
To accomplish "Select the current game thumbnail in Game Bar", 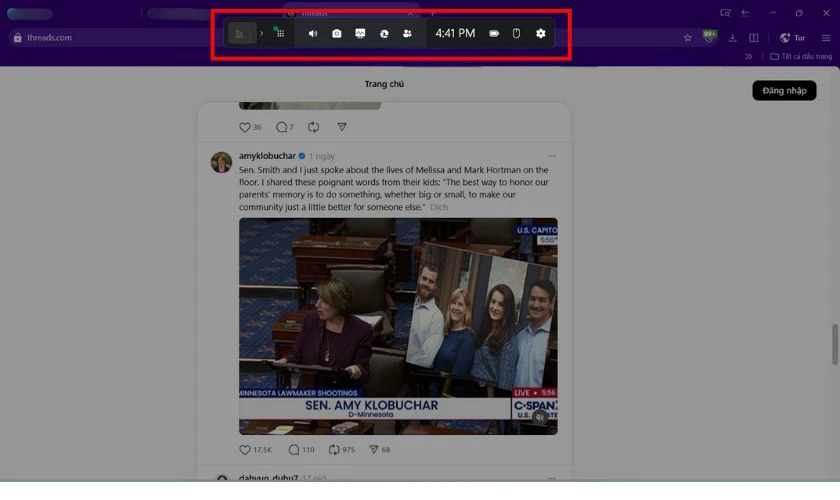I will point(242,33).
